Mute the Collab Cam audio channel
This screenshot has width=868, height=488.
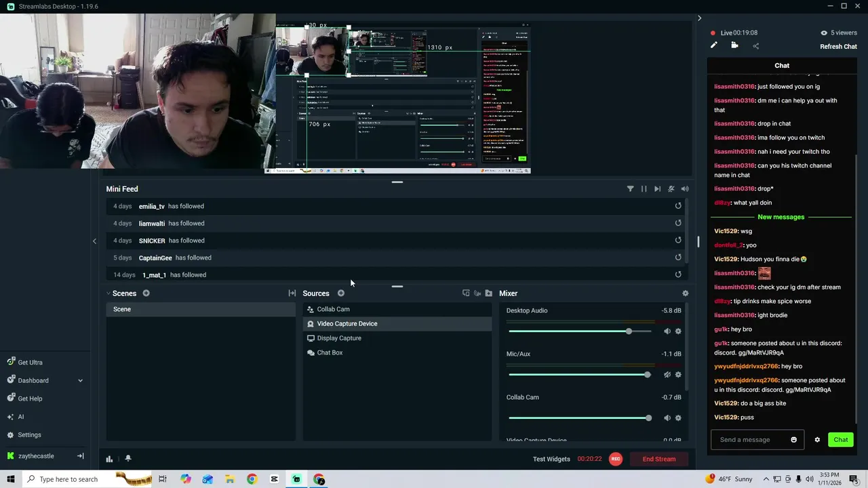[x=667, y=418]
